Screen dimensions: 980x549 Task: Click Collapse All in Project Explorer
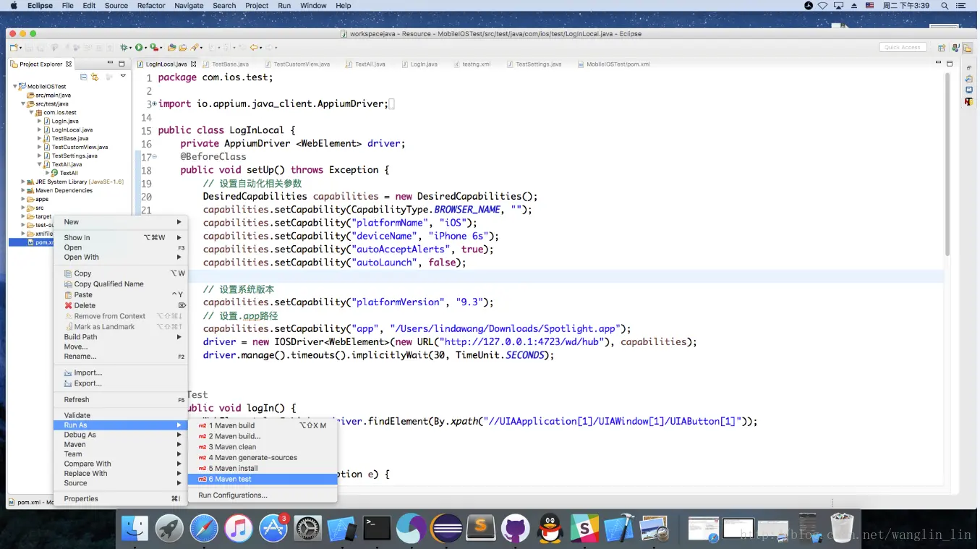point(83,77)
